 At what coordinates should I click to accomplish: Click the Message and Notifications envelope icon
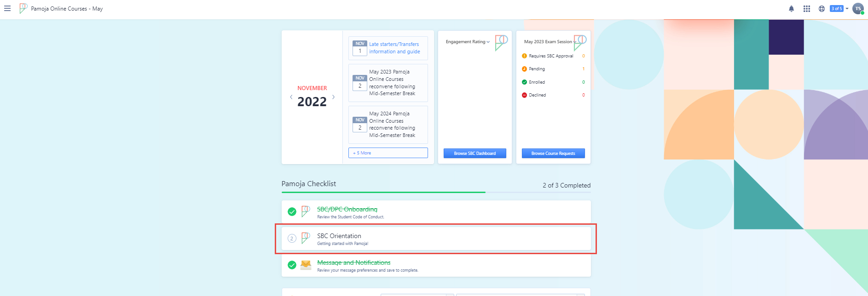(306, 265)
